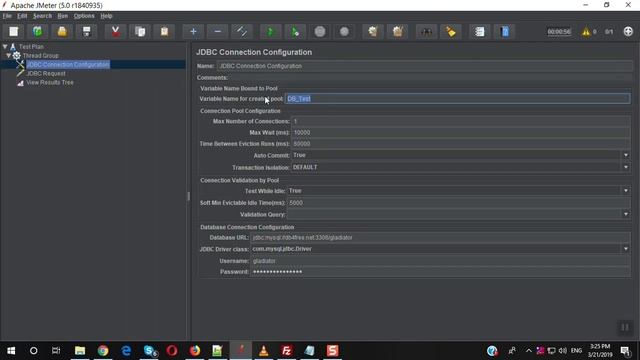The image size is (640, 360).
Task: Open the Validation Query dropdown
Action: coord(626,214)
